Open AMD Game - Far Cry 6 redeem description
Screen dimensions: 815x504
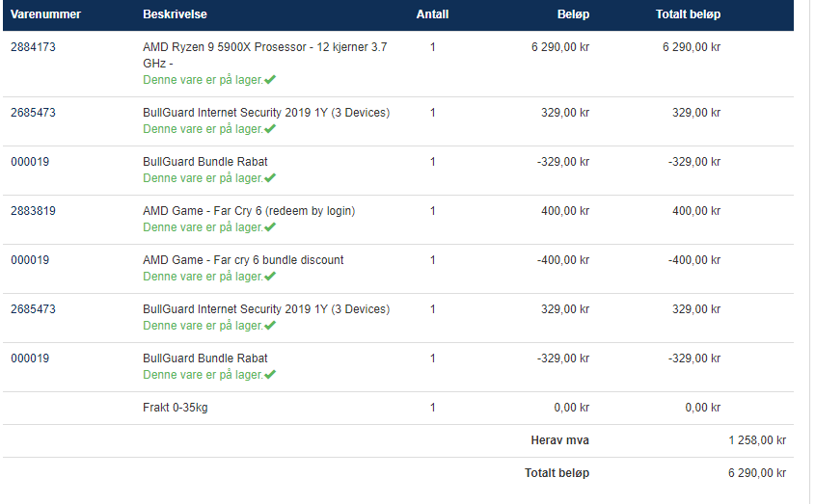(x=249, y=211)
